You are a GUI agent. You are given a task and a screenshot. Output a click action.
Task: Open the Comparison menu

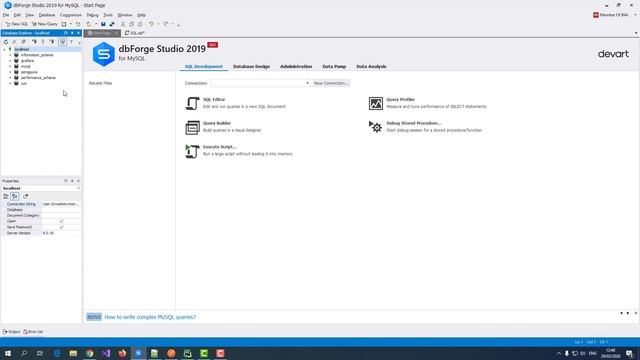[71, 15]
